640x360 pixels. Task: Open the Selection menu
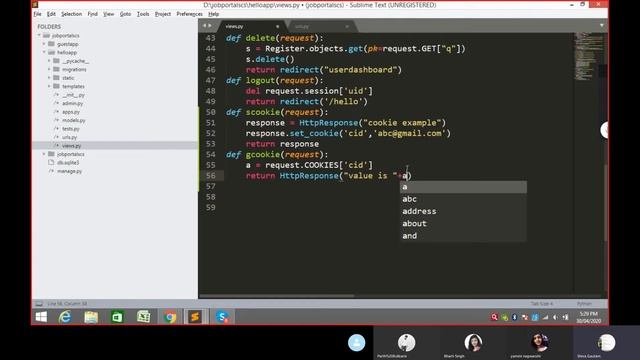click(71, 14)
